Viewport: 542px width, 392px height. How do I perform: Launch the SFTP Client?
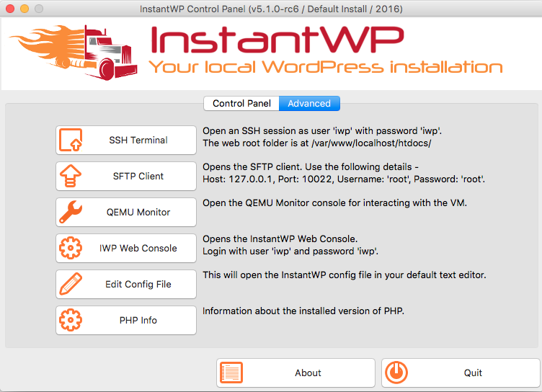click(x=126, y=176)
